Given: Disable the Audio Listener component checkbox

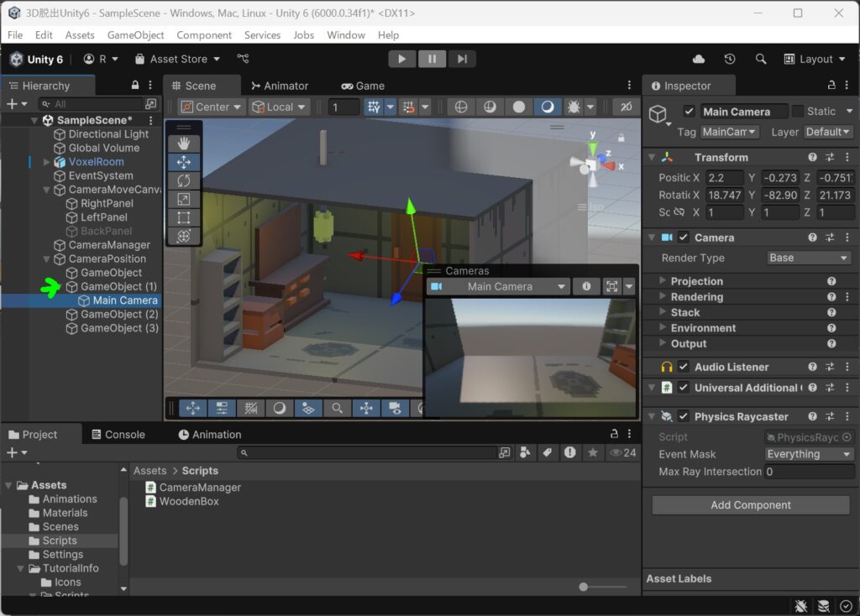Looking at the screenshot, I should coord(684,367).
